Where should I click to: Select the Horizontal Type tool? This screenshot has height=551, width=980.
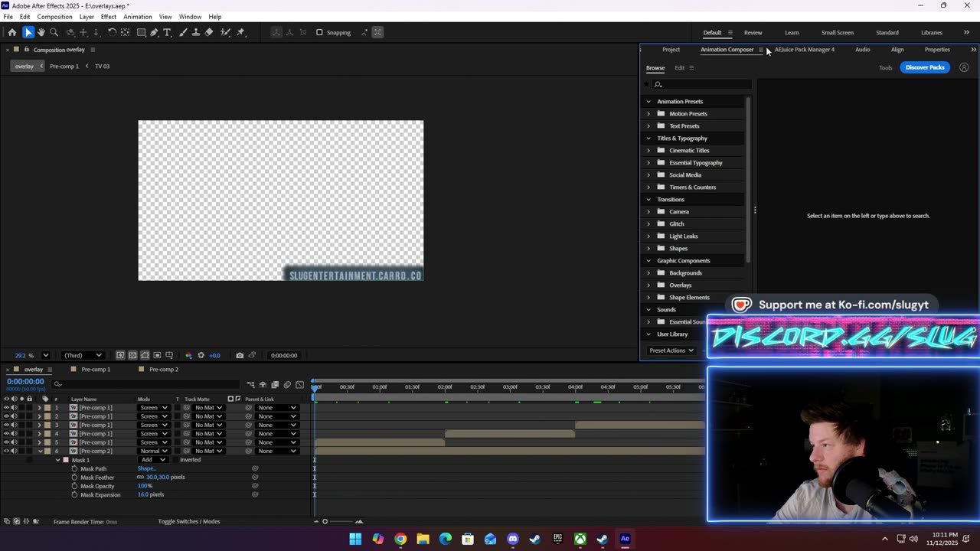click(x=168, y=32)
